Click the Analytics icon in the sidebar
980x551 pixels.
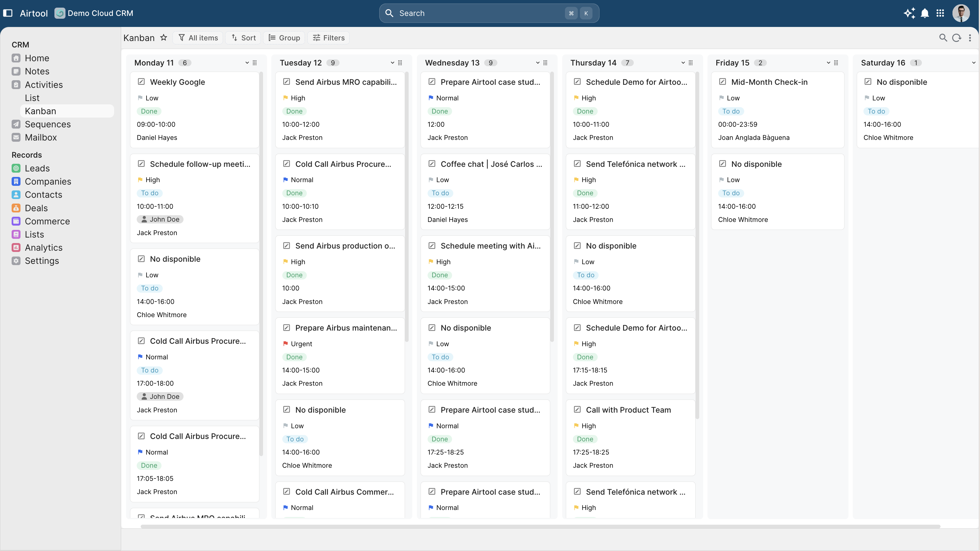point(16,248)
